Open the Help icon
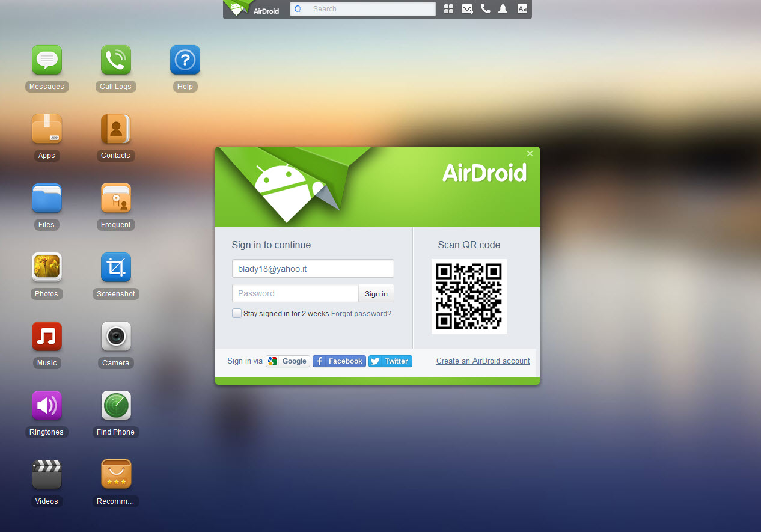This screenshot has height=532, width=761. [185, 60]
